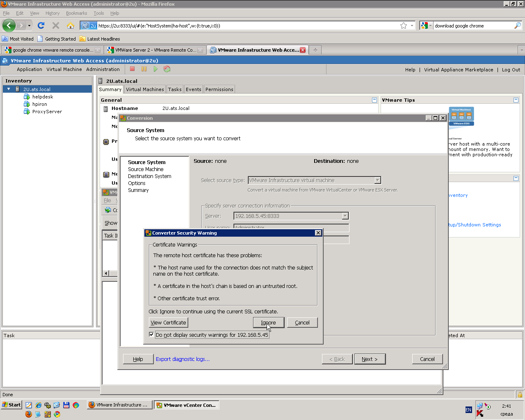Click the View Certificate button

pos(168,323)
